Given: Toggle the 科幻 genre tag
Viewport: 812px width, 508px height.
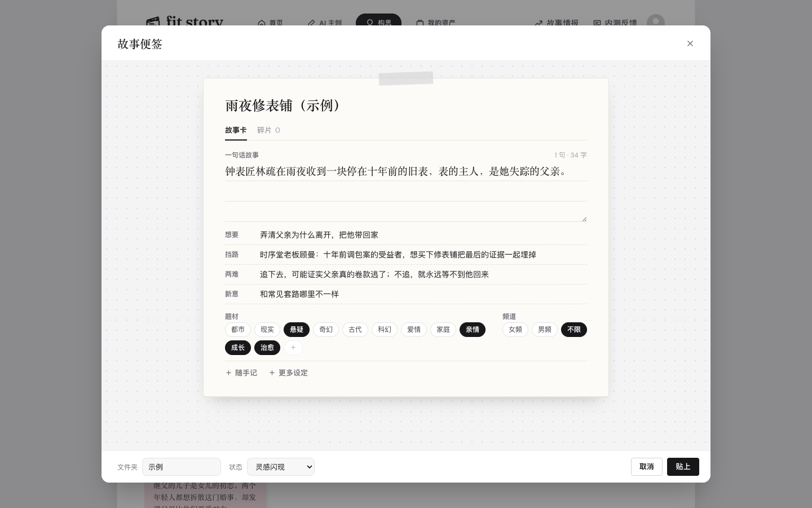Looking at the screenshot, I should pos(385,330).
